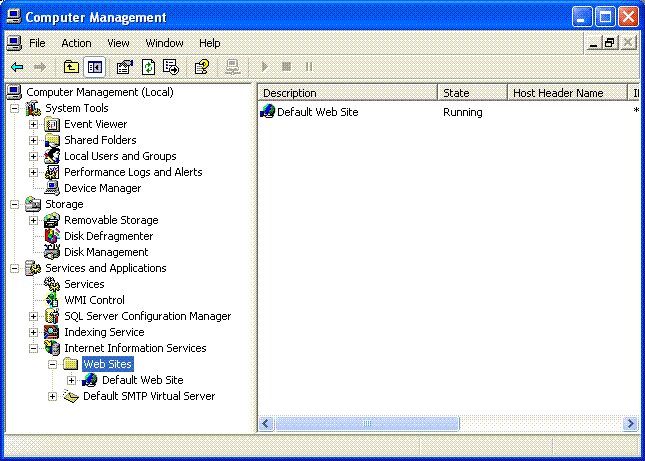Collapse the System Tools node
This screenshot has height=461, width=645.
(14, 109)
